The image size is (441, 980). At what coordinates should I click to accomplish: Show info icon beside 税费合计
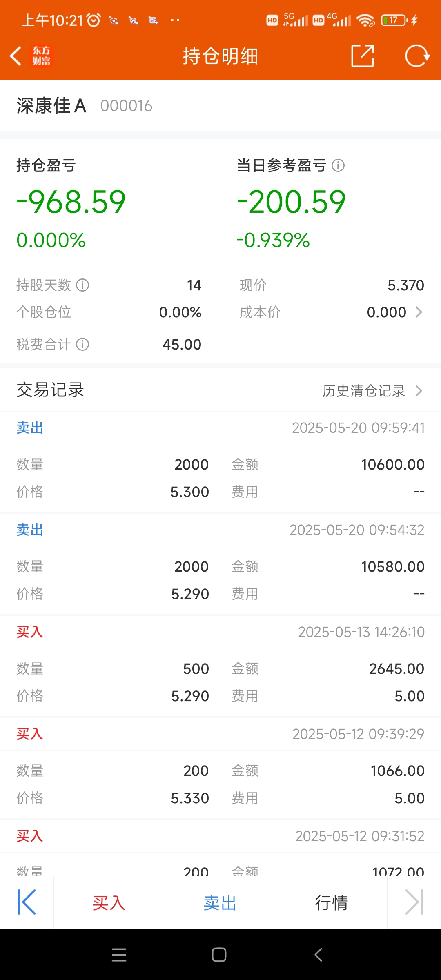82,344
